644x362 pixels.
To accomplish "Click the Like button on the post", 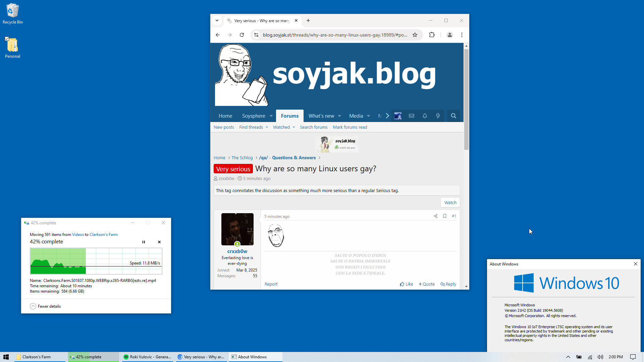I will (407, 284).
